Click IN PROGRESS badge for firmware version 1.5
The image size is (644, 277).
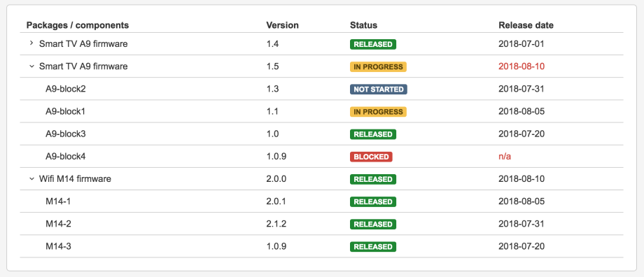click(x=378, y=67)
